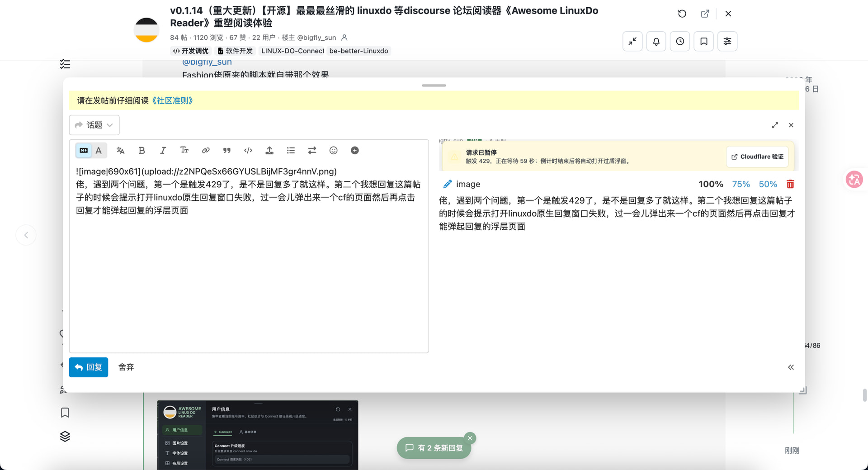The image size is (868, 470).
Task: Click the clock icon button
Action: click(680, 41)
